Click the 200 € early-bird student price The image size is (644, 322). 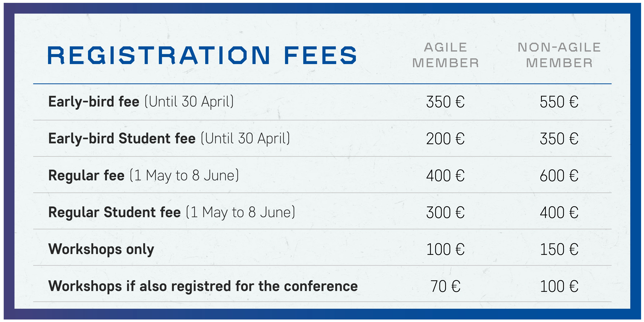click(445, 139)
